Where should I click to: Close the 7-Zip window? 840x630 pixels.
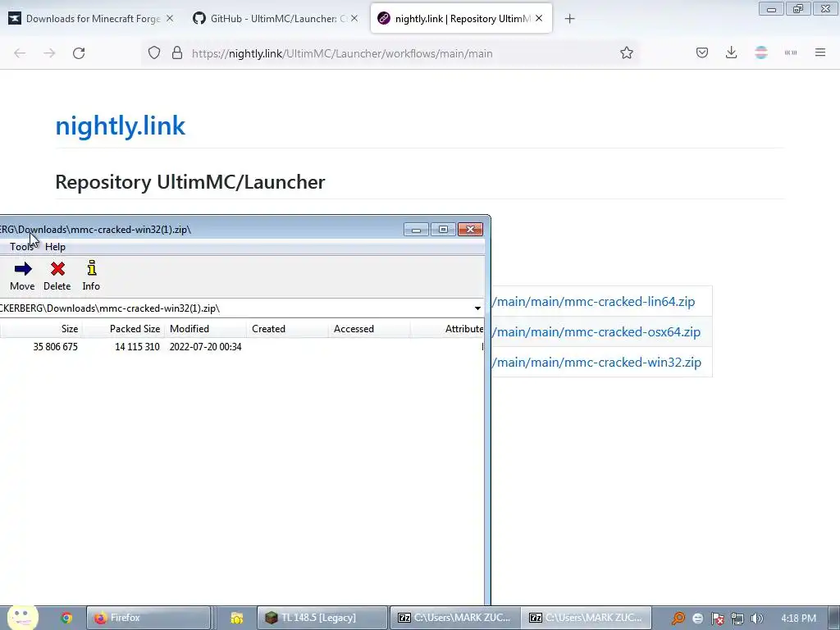470,230
